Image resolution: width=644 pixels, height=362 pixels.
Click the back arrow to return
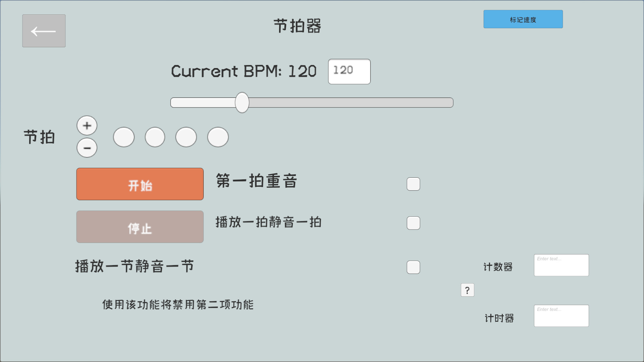(x=44, y=31)
